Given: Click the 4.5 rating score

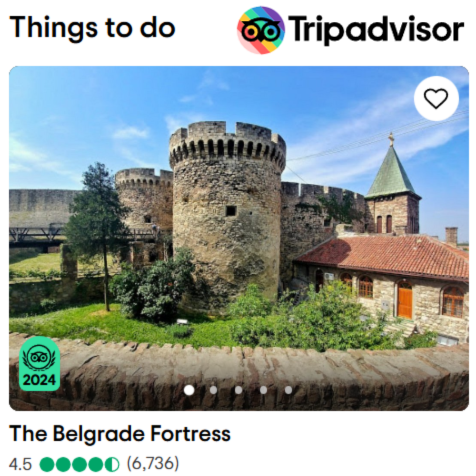Looking at the screenshot, I should tap(21, 465).
